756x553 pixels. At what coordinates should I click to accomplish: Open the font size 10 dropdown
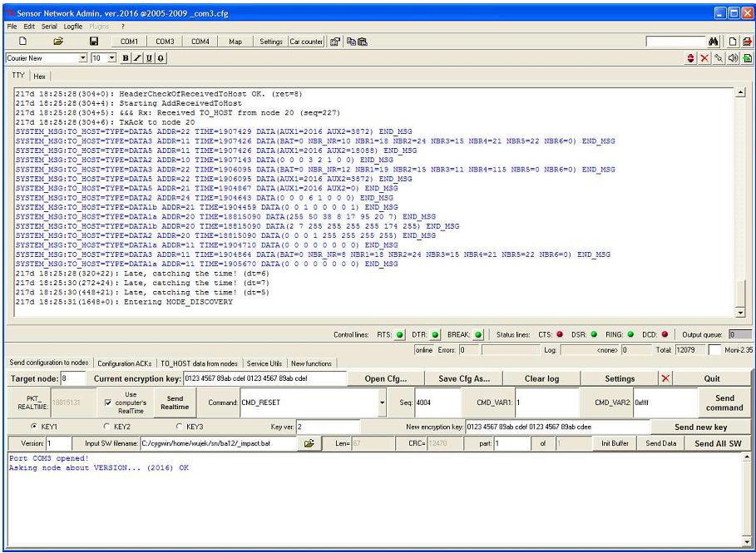point(112,58)
